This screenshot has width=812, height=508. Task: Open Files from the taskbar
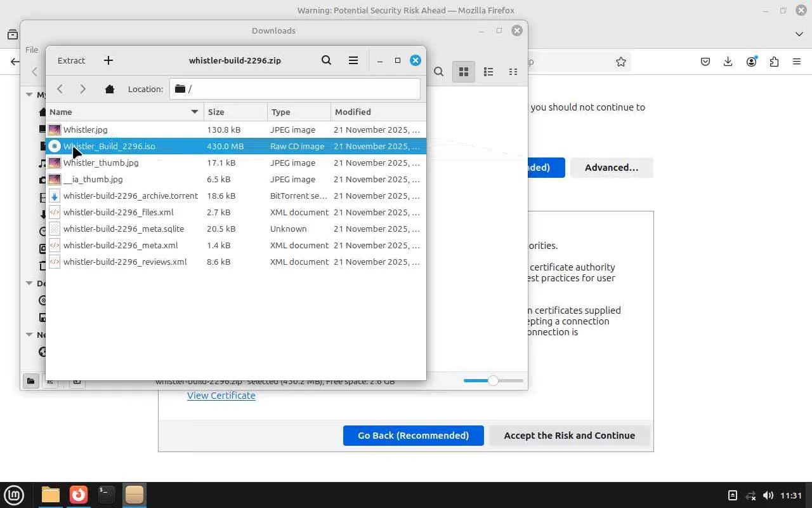point(51,495)
